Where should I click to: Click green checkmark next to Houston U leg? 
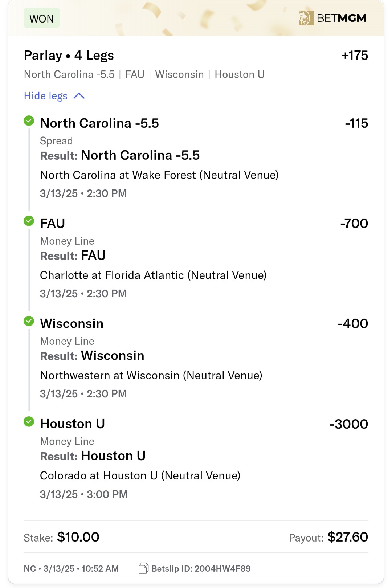[29, 421]
